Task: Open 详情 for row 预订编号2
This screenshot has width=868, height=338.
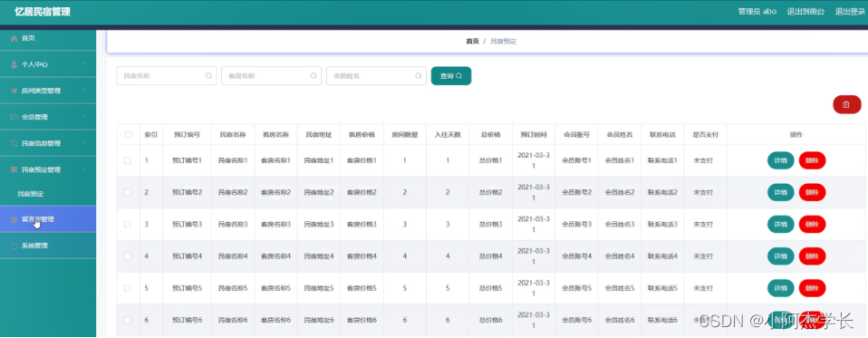Action: tap(780, 192)
